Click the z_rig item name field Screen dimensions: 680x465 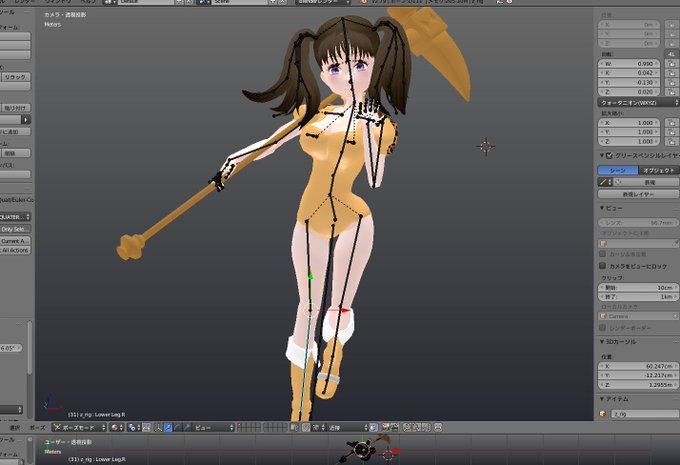tap(645, 414)
